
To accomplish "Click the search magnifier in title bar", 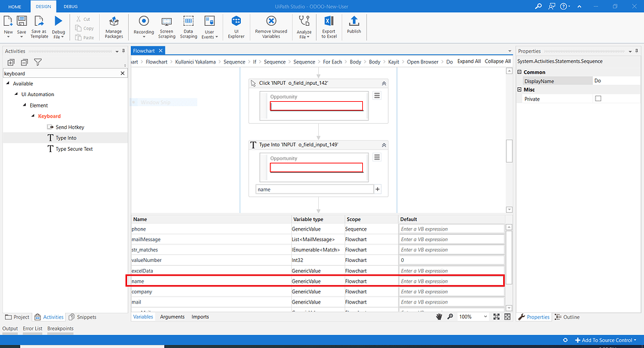I will point(538,6).
